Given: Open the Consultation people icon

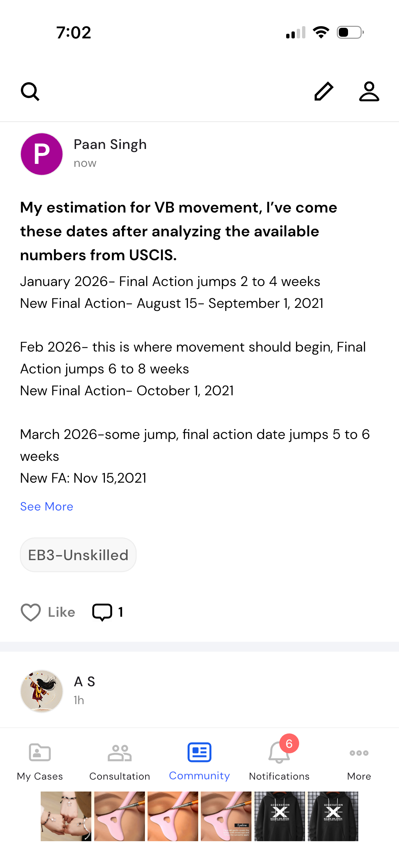Looking at the screenshot, I should pyautogui.click(x=119, y=753).
